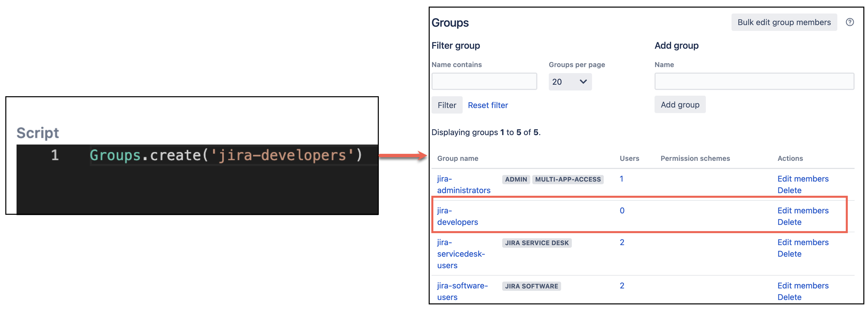Edit members of jira-servicedesk-users
This screenshot has height=311, width=868.
[x=802, y=242]
